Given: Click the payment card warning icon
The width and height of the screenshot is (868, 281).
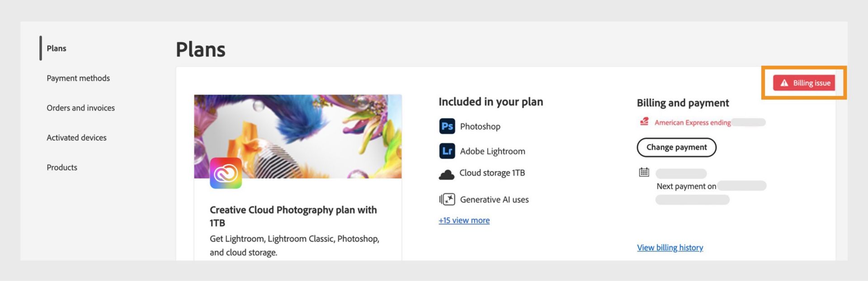Looking at the screenshot, I should tap(644, 122).
